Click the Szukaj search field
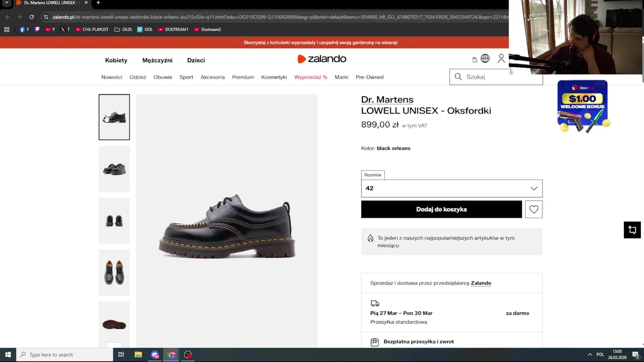644x362 pixels. [x=496, y=77]
